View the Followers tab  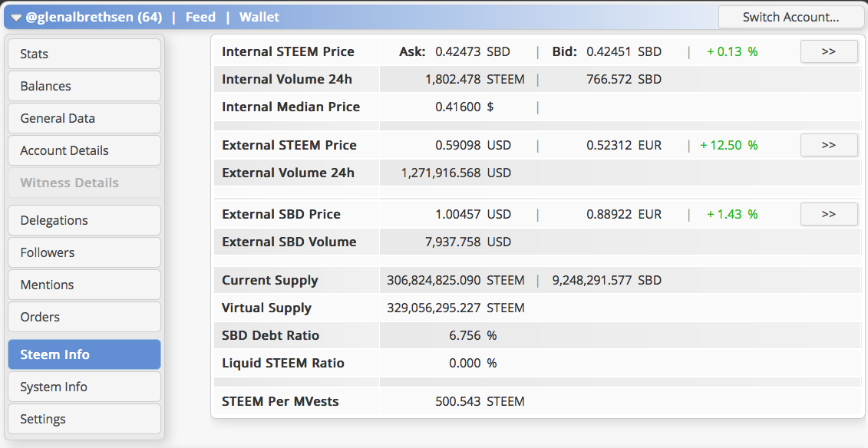84,252
